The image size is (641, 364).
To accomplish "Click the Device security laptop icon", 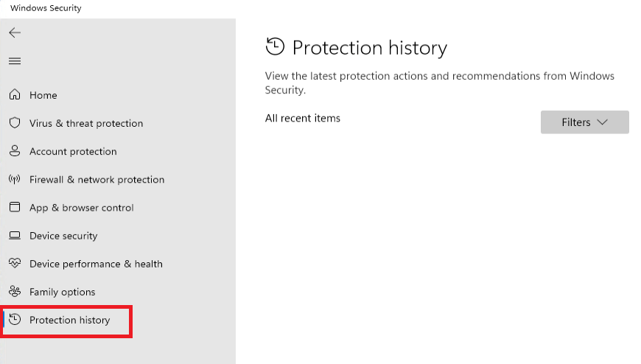I will click(x=15, y=236).
